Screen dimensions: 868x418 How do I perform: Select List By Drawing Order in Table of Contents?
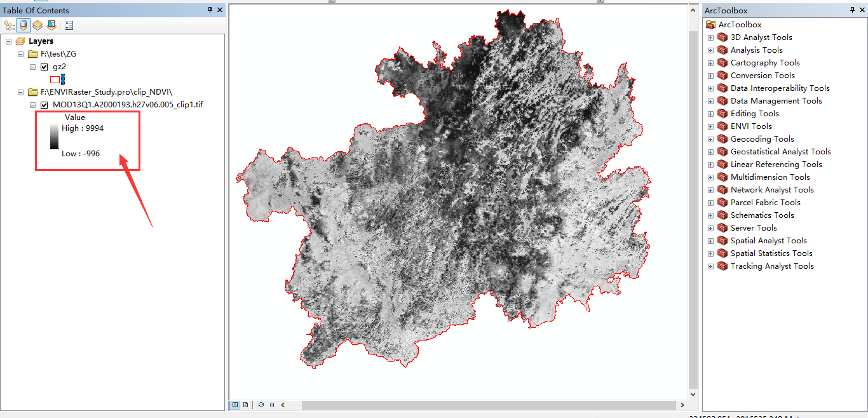point(8,25)
